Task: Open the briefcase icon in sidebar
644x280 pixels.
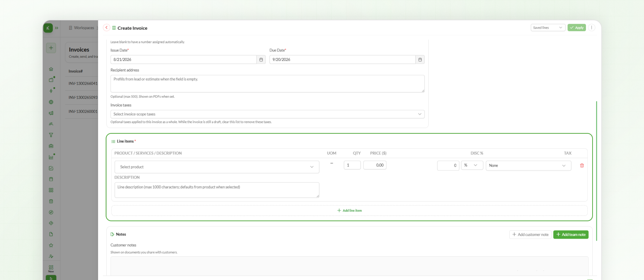Action: pyautogui.click(x=51, y=146)
